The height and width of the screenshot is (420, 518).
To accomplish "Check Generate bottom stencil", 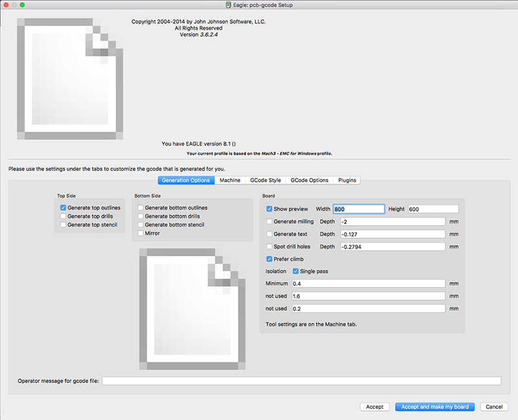I will pyautogui.click(x=141, y=225).
